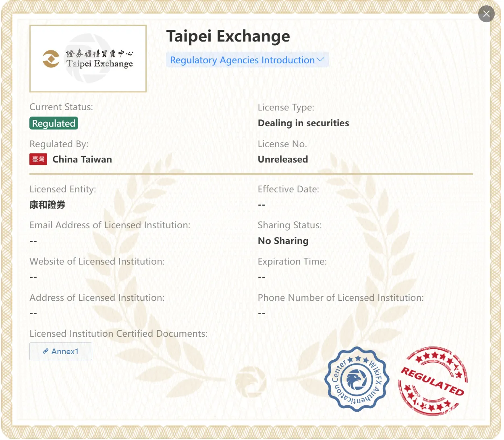The image size is (504, 440).
Task: Close the Taipei Exchange license dialog
Action: (x=486, y=14)
